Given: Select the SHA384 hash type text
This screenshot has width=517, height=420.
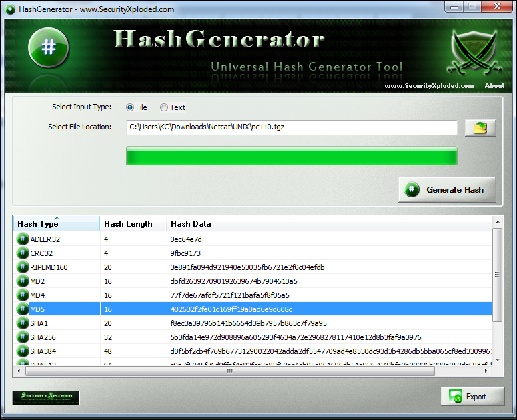Looking at the screenshot, I should pos(43,351).
